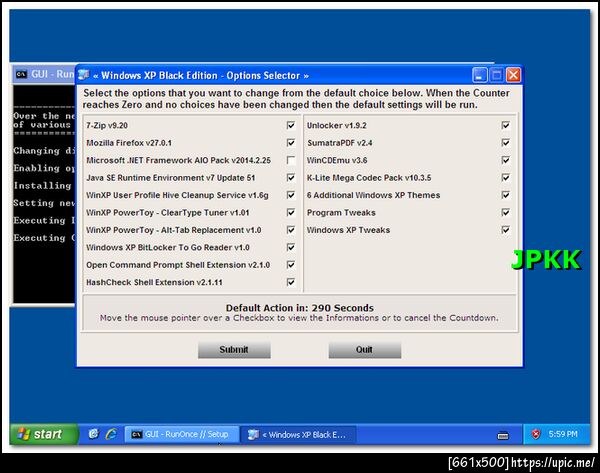Toggle Java SE Runtime Environment checkbox
Screen dimensions: 600x473
pos(291,178)
